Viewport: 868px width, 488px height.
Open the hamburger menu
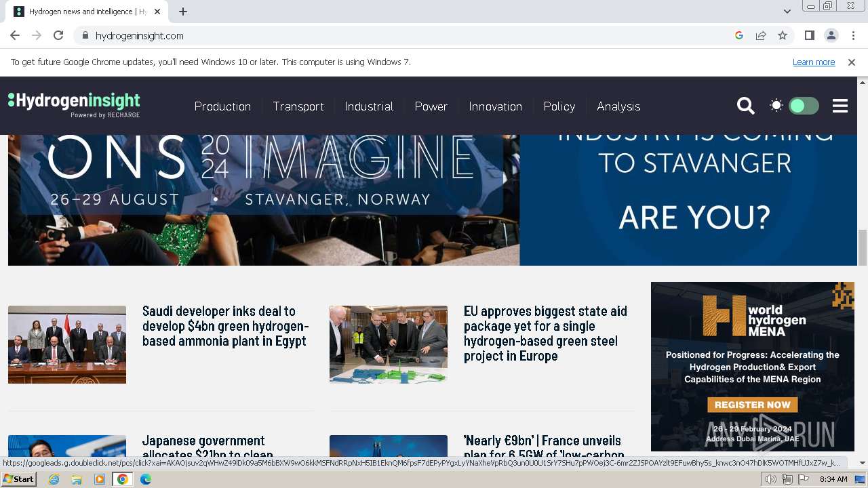tap(840, 106)
